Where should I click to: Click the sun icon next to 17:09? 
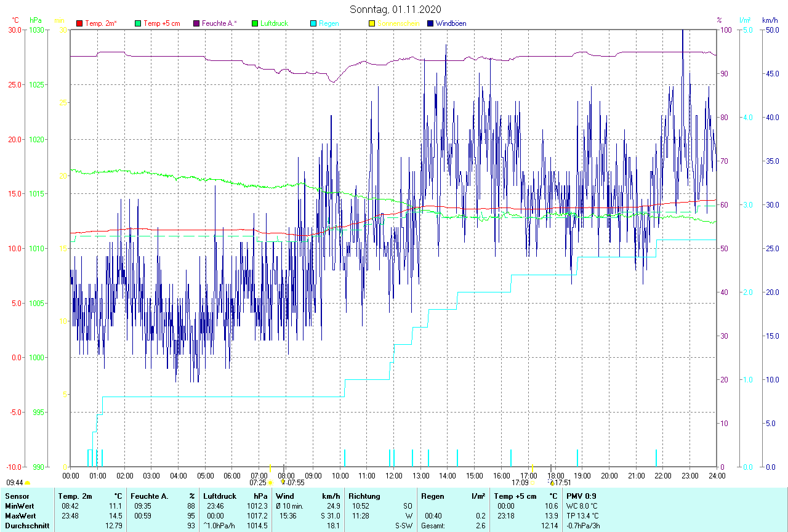coord(532,483)
